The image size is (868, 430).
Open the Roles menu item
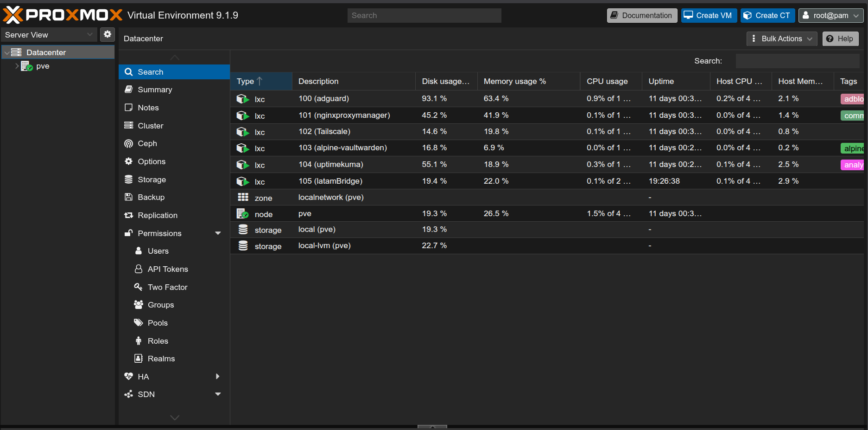coord(174,341)
